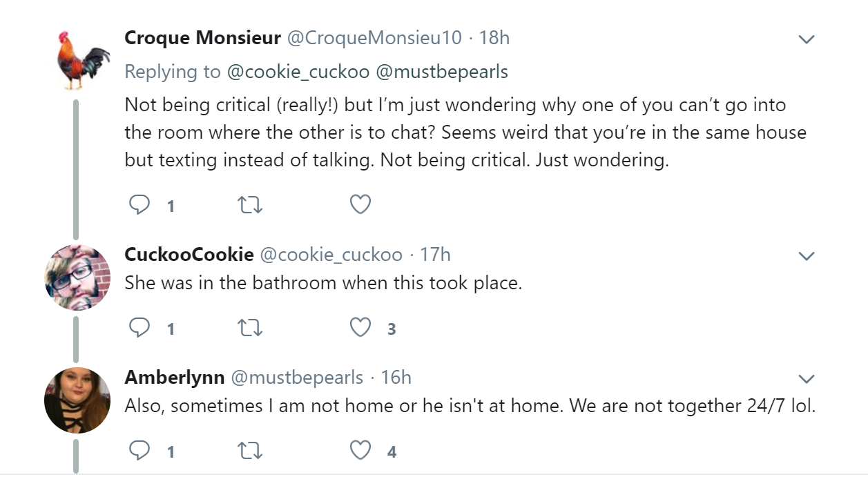This screenshot has height=477, width=868.
Task: Open Amberlynn's profile avatar
Action: (77, 400)
